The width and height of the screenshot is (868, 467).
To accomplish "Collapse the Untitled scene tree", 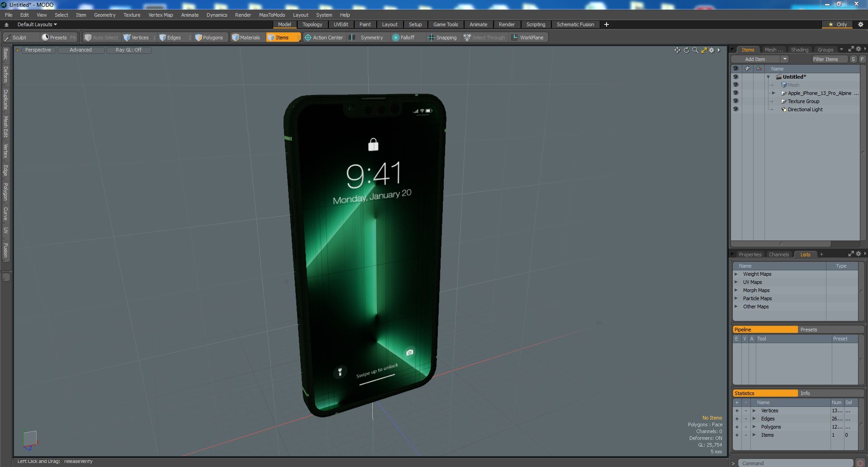I will click(768, 77).
